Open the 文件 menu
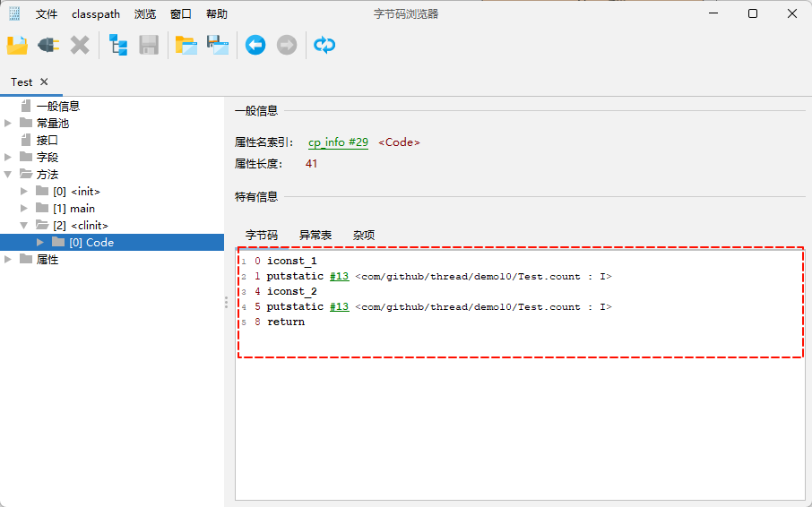Viewport: 812px width, 507px height. pos(47,14)
